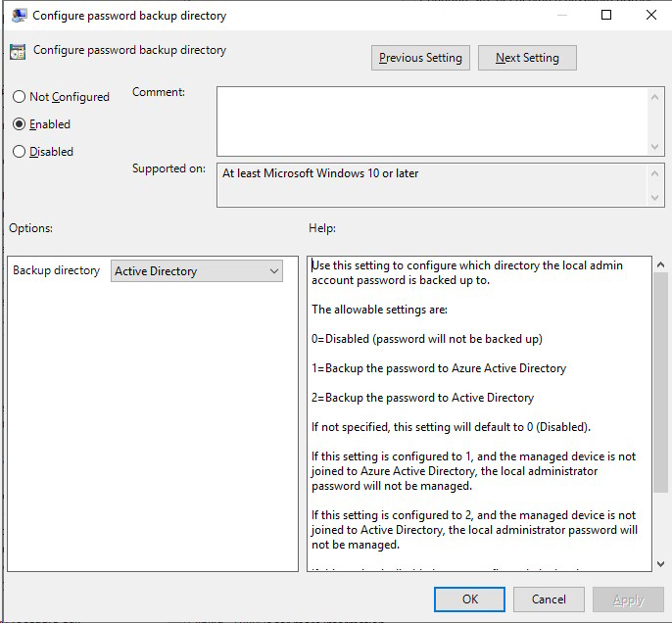Image resolution: width=672 pixels, height=623 pixels.
Task: Choose the Enabled radio option
Action: coord(19,124)
